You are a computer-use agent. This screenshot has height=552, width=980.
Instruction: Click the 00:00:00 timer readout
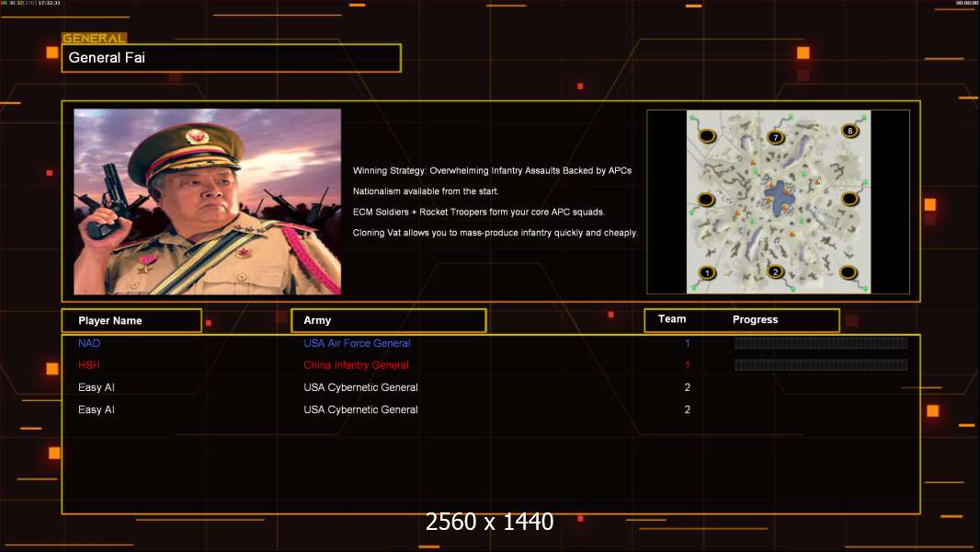(x=967, y=3)
